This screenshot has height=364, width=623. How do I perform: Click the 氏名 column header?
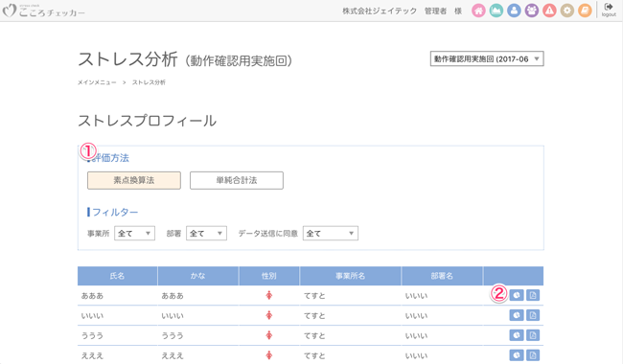[x=117, y=276]
